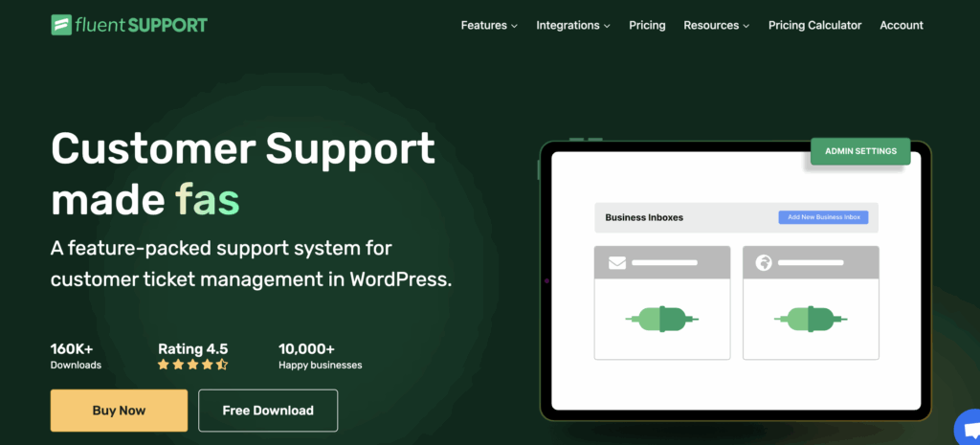Click the "Rating 4.5" text
The width and height of the screenshot is (980, 445).
coord(192,348)
